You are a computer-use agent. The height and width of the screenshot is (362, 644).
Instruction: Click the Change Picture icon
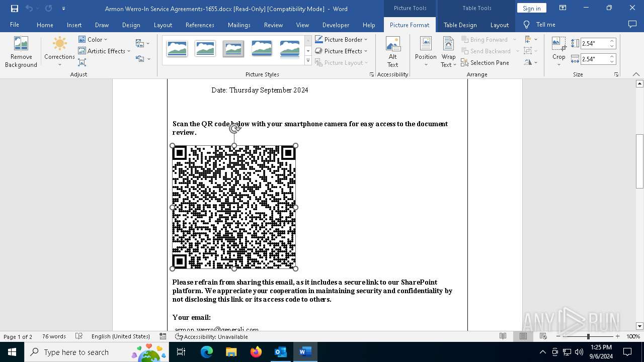click(143, 44)
